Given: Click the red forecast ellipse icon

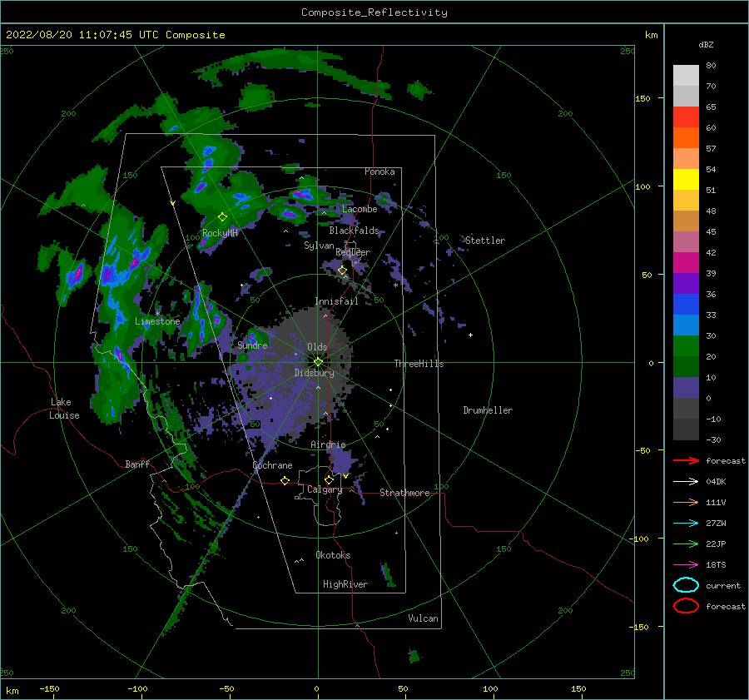Looking at the screenshot, I should pyautogui.click(x=686, y=606).
